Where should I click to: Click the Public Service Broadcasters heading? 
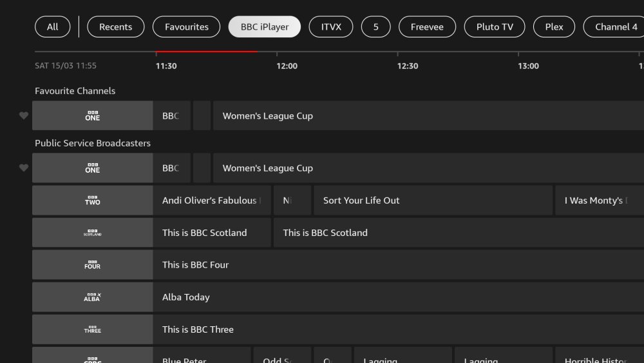point(93,143)
